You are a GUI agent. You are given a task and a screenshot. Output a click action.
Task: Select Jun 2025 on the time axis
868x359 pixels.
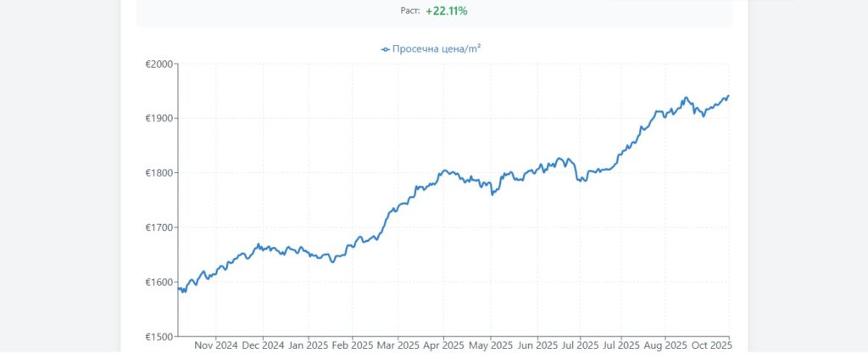(536, 346)
